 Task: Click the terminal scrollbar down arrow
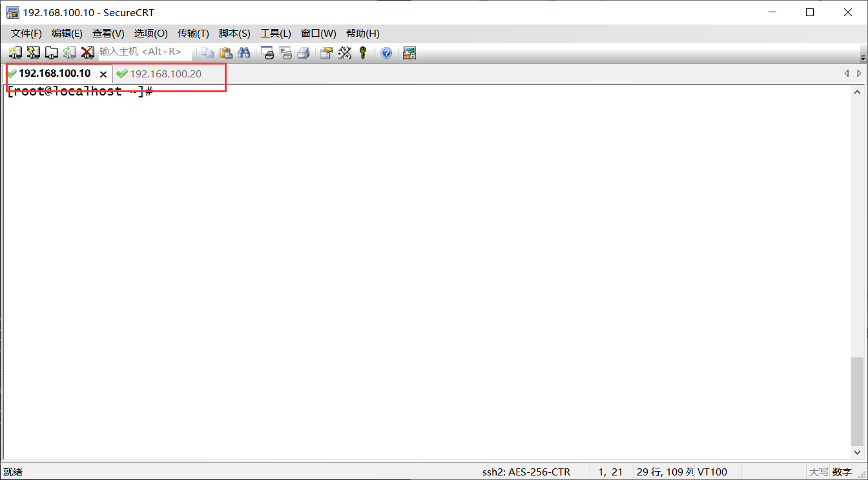pyautogui.click(x=858, y=453)
